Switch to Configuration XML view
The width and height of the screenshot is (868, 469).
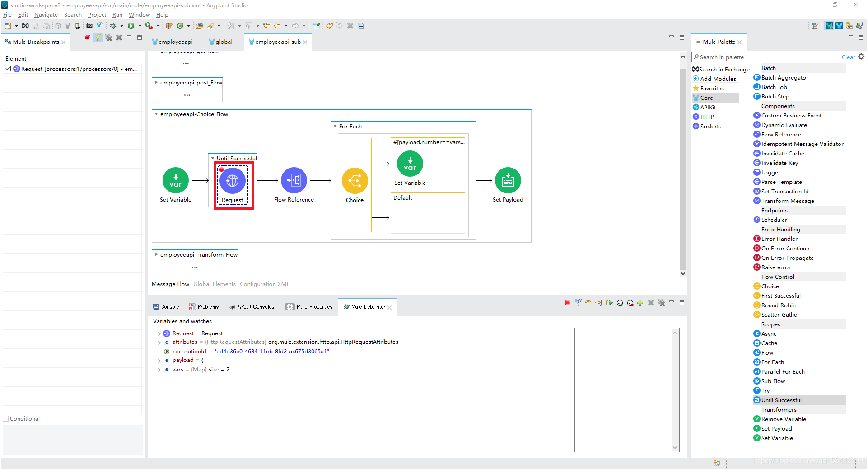click(x=265, y=284)
